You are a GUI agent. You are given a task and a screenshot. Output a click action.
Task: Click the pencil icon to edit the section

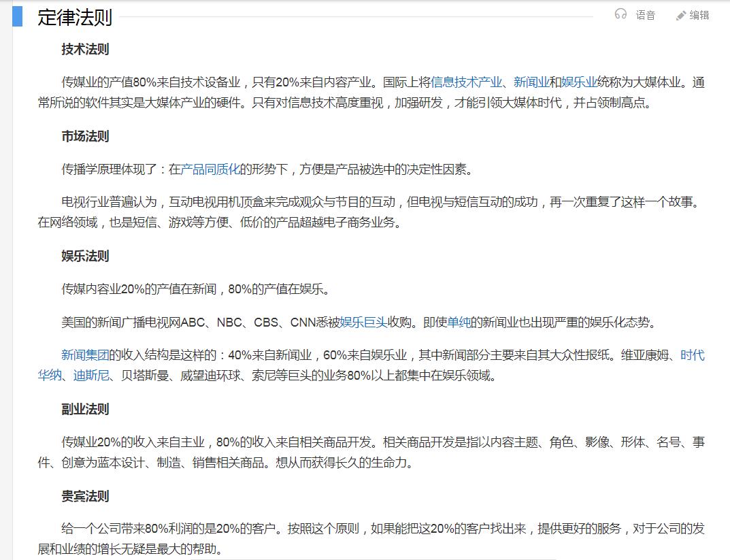click(x=680, y=14)
